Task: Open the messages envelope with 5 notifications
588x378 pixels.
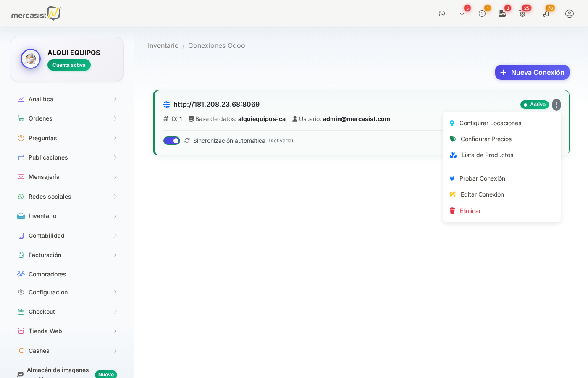Action: [462, 13]
